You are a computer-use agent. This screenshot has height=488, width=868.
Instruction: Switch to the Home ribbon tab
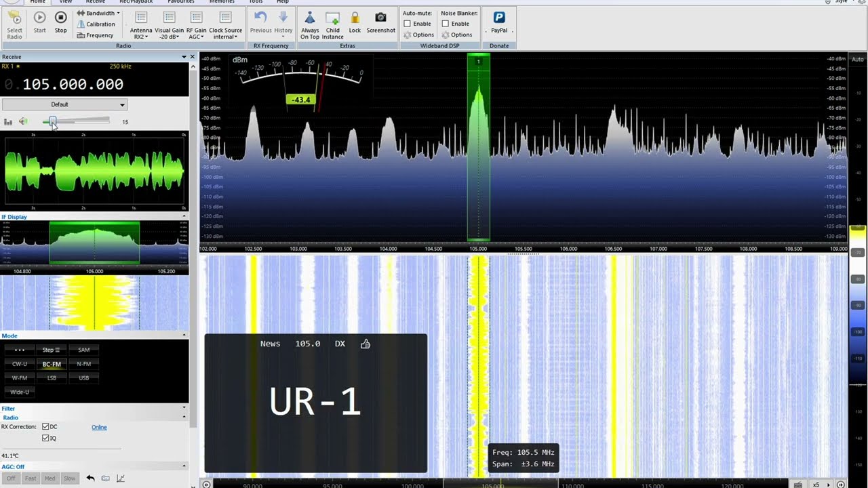coord(37,2)
